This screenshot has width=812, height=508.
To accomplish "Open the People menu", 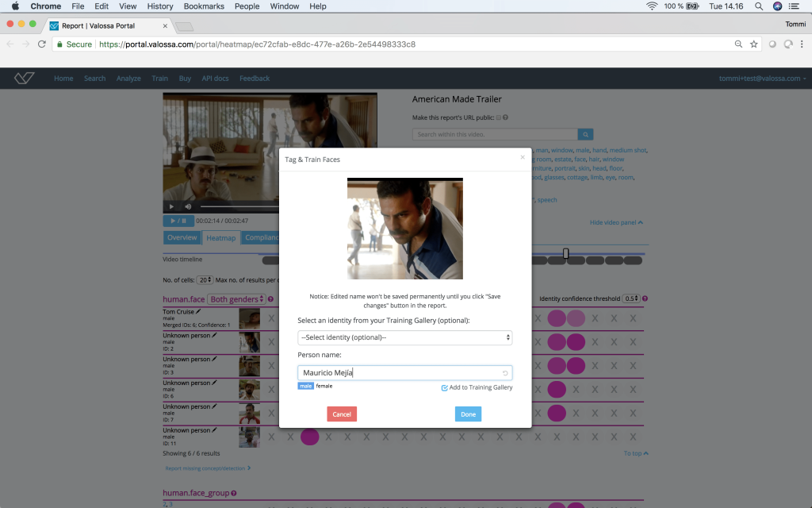I will pos(247,6).
